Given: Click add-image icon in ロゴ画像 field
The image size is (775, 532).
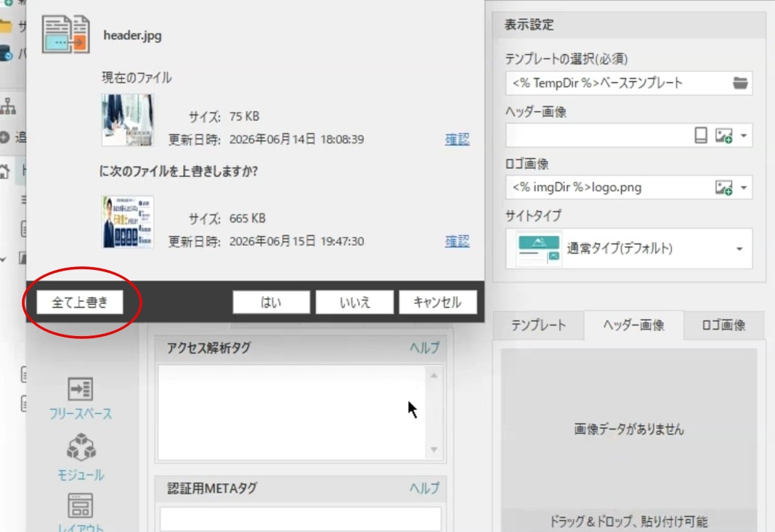Looking at the screenshot, I should pyautogui.click(x=723, y=187).
